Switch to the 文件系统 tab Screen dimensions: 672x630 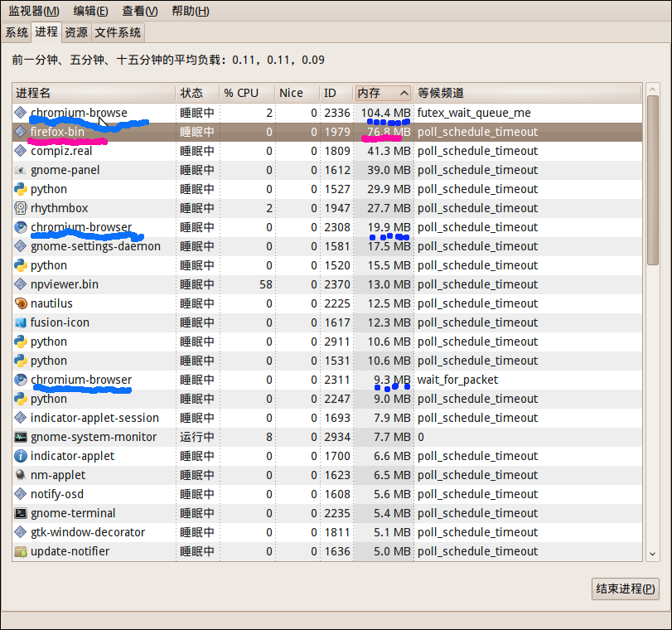118,32
